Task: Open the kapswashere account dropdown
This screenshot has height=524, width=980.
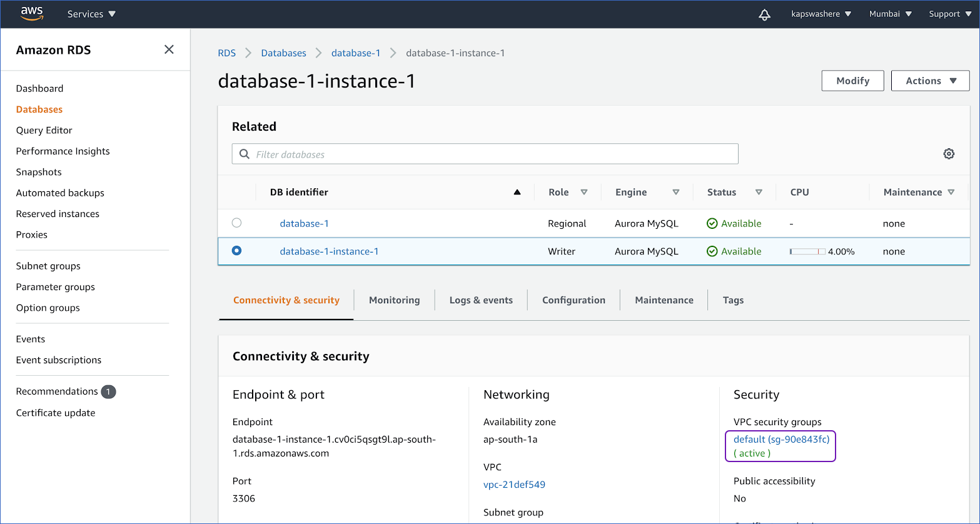Action: (821, 14)
